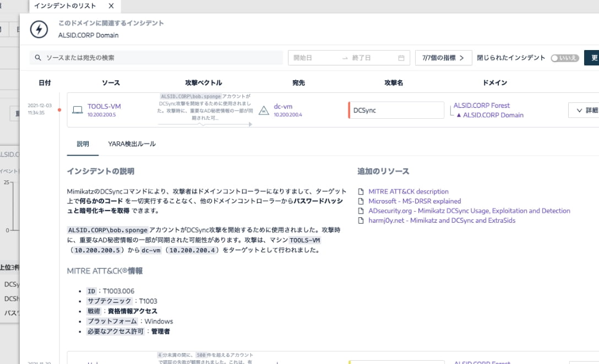Click the 攻撃ベクトル column header
599x364 pixels.
[x=203, y=83]
